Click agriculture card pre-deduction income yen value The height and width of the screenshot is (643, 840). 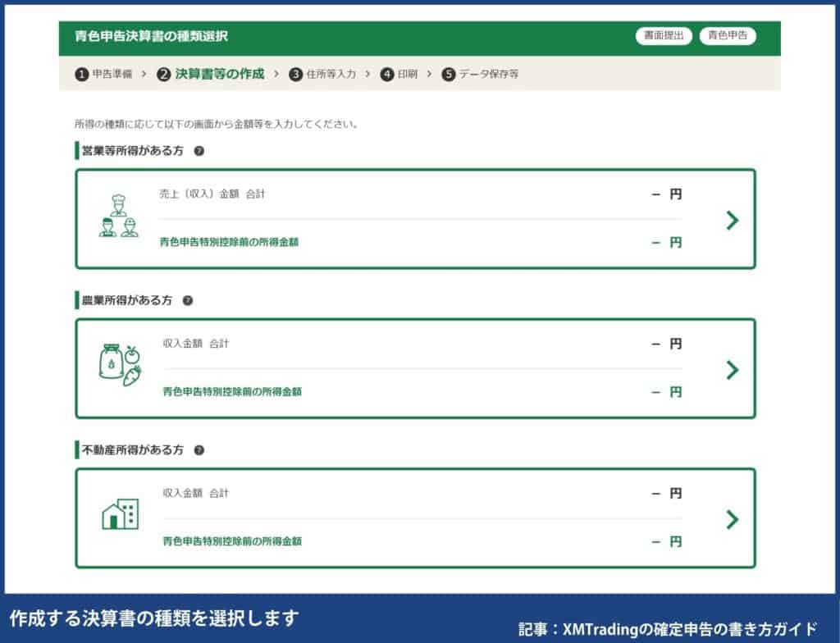click(x=666, y=392)
